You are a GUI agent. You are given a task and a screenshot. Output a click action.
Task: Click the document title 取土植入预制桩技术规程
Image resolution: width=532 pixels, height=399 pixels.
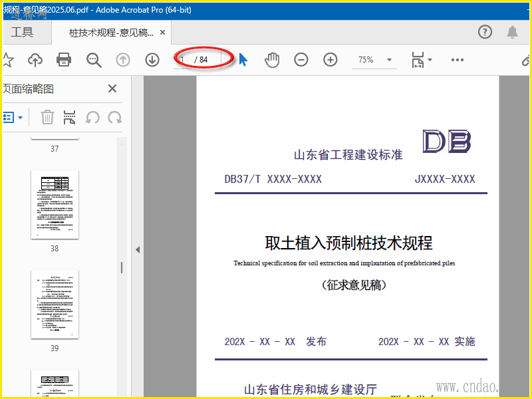point(348,243)
